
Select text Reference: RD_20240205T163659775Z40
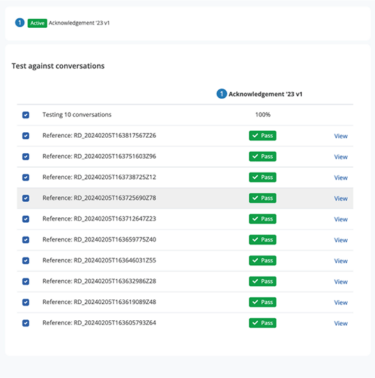coord(99,240)
